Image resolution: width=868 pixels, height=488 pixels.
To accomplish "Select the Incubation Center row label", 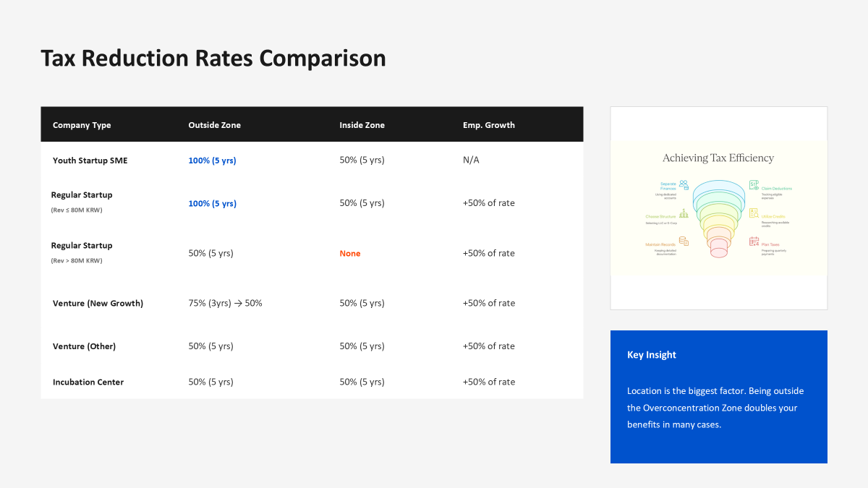I will point(88,382).
